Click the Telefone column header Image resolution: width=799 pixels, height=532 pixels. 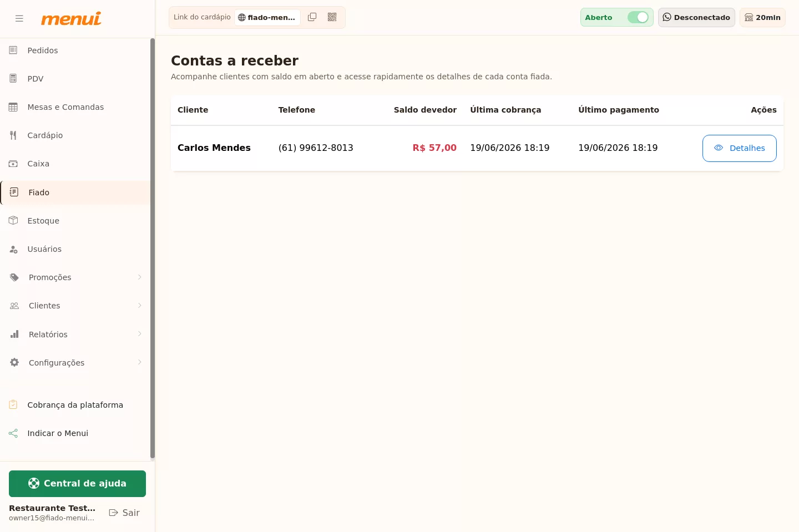pos(297,110)
